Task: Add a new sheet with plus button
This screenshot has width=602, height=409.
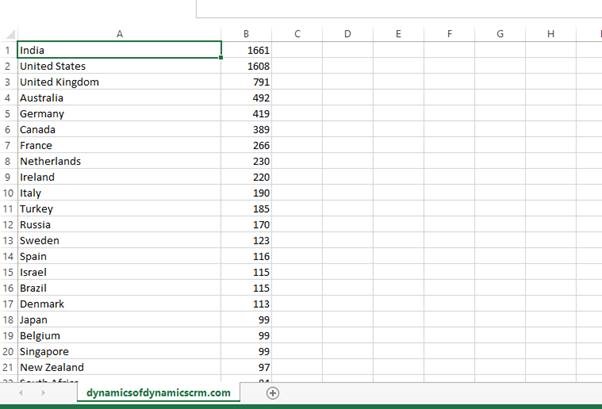Action: (272, 393)
